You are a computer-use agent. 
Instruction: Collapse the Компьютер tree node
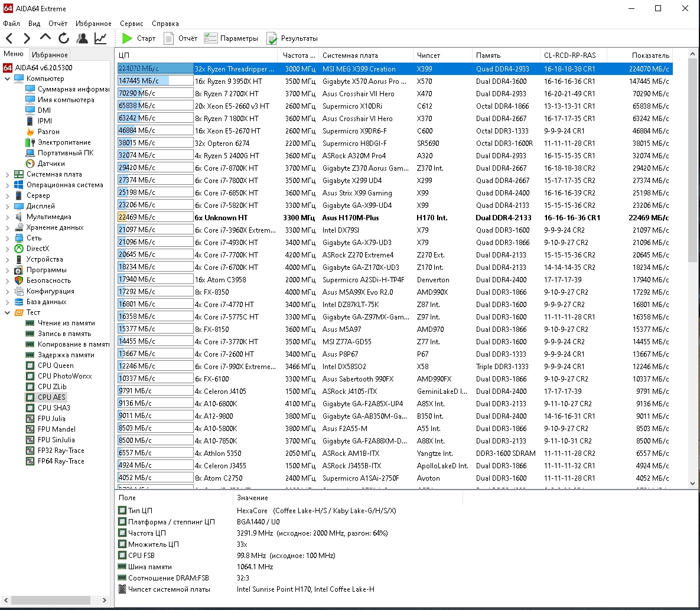tap(7, 79)
